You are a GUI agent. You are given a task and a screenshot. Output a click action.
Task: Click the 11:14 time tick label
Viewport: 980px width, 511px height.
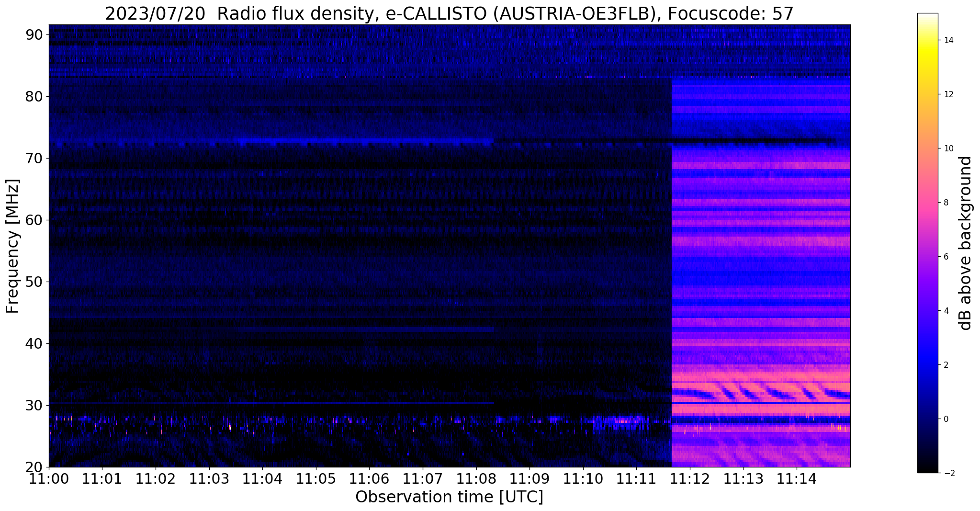tap(797, 478)
